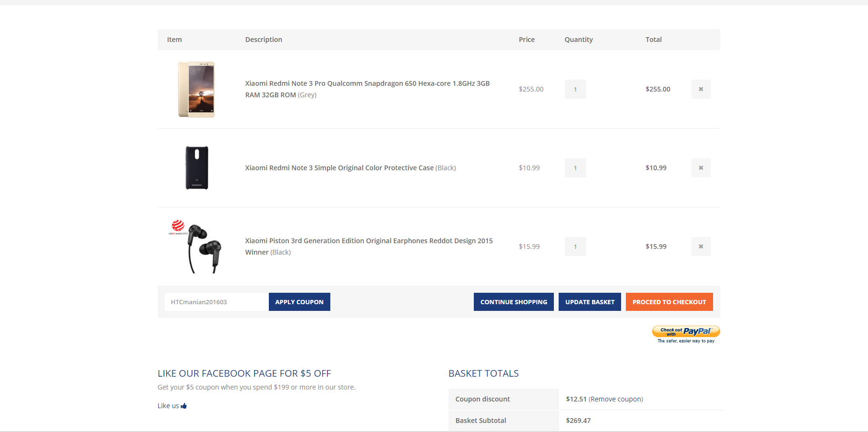Click the Total column header
Viewport: 868px width, 432px height.
(654, 40)
